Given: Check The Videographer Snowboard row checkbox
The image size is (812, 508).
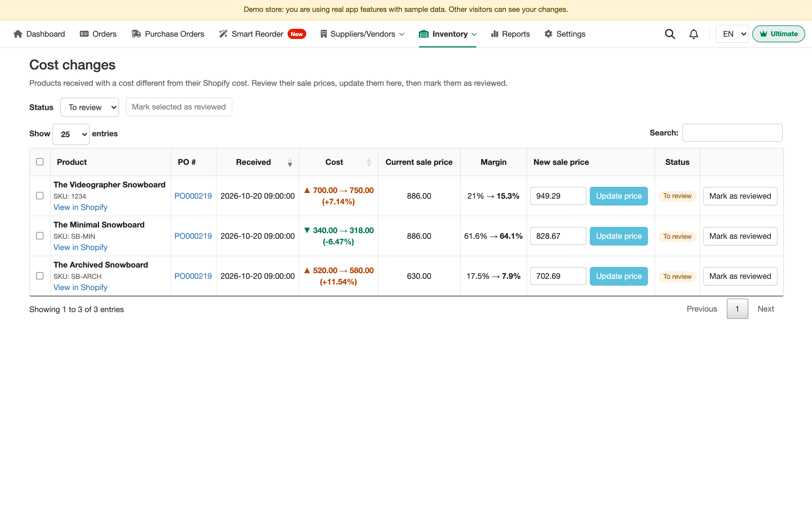Looking at the screenshot, I should click(x=39, y=196).
